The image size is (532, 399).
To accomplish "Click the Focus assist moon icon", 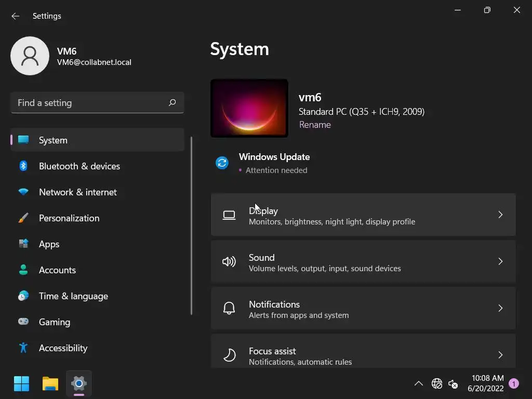I will coord(229,355).
